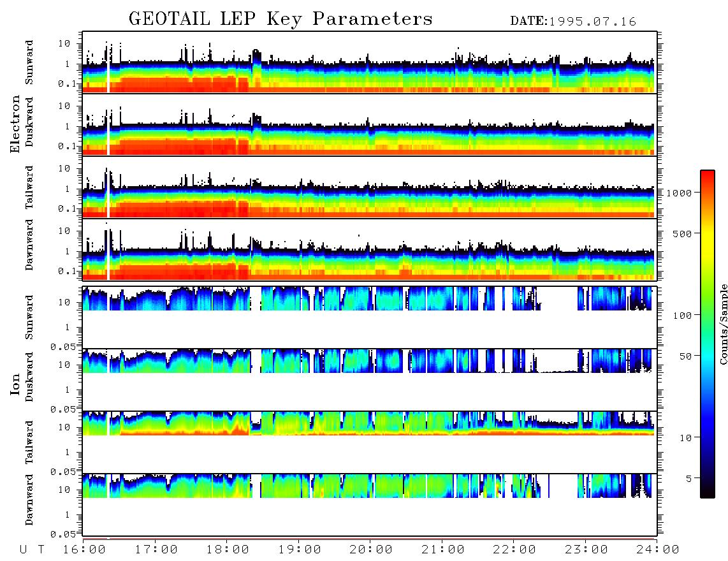Click the '20:00' time tick label
Image resolution: width=728 pixels, height=561 pixels.
click(x=371, y=550)
